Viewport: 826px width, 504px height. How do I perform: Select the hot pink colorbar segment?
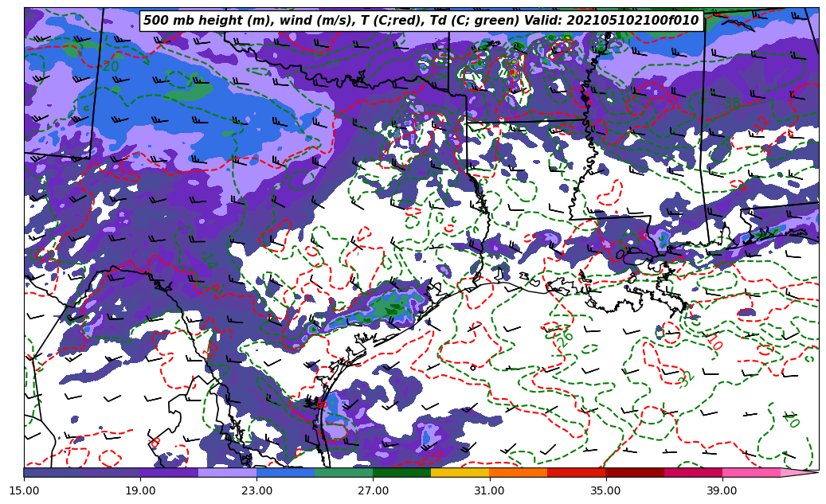point(750,472)
